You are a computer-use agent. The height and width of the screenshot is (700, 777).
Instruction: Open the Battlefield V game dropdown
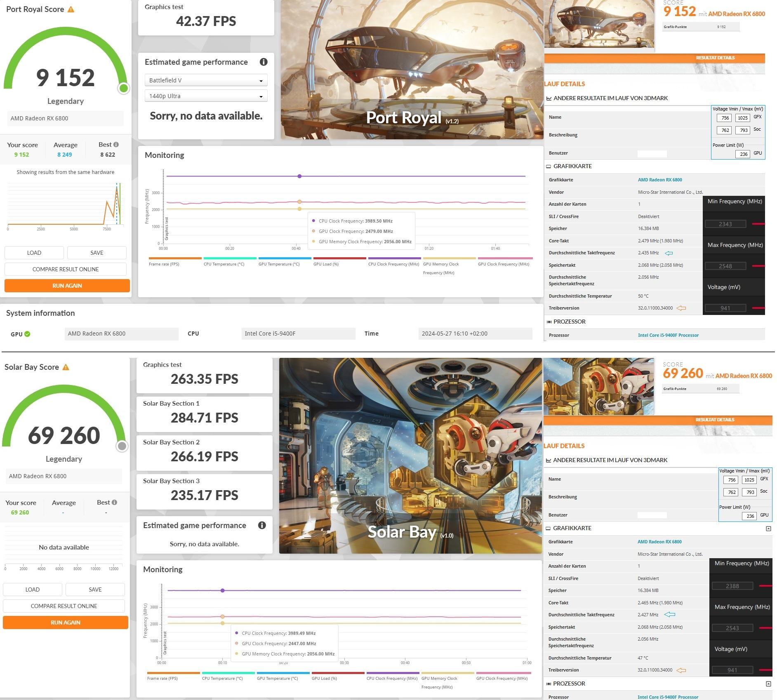(x=206, y=80)
